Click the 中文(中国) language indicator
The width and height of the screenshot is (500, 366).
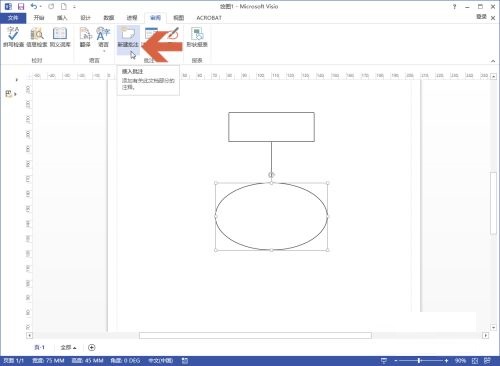pos(160,361)
